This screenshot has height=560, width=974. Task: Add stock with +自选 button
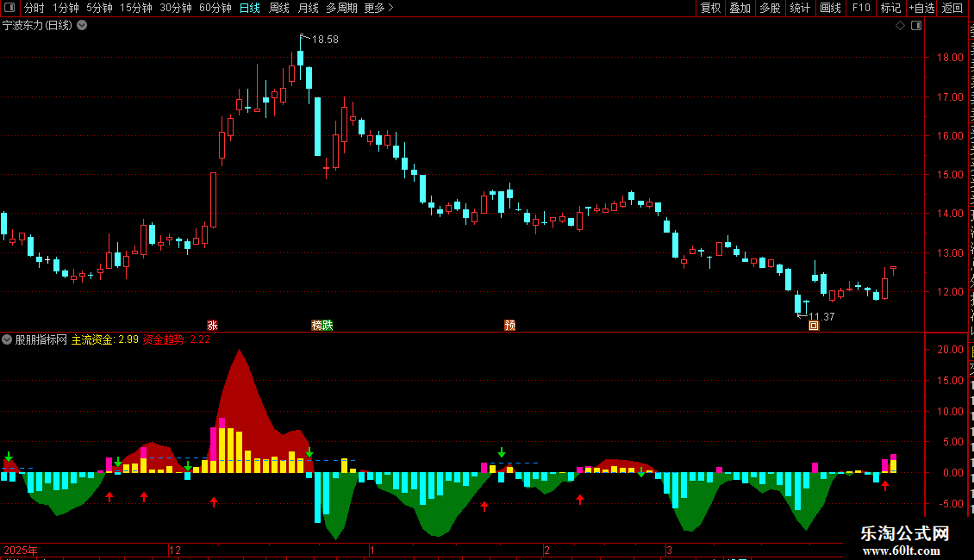click(921, 8)
